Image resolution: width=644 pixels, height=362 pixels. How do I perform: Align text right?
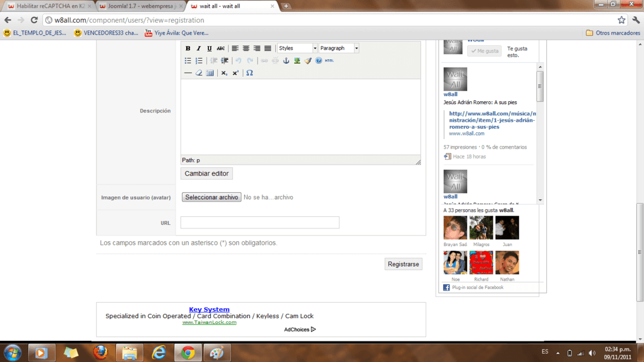[x=256, y=49]
